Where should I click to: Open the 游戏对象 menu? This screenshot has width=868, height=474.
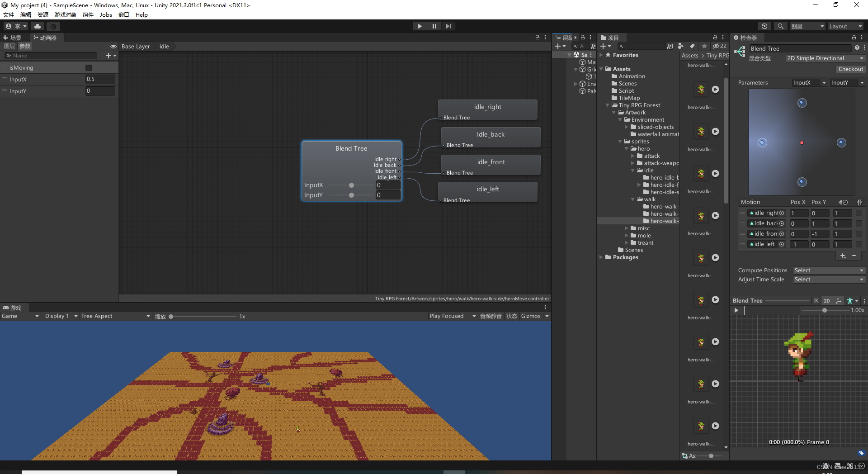click(66, 14)
